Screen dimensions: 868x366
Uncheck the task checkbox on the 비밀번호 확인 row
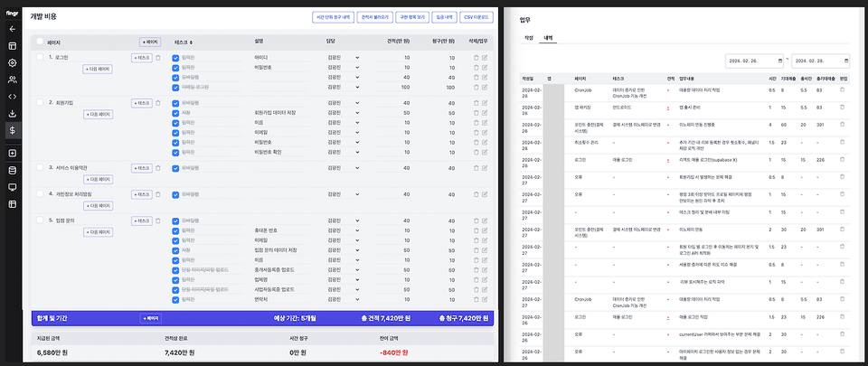175,152
